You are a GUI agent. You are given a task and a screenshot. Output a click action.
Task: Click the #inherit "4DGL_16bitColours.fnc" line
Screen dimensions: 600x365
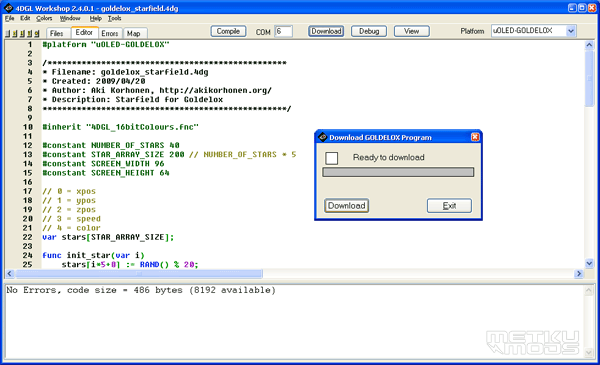tap(121, 127)
